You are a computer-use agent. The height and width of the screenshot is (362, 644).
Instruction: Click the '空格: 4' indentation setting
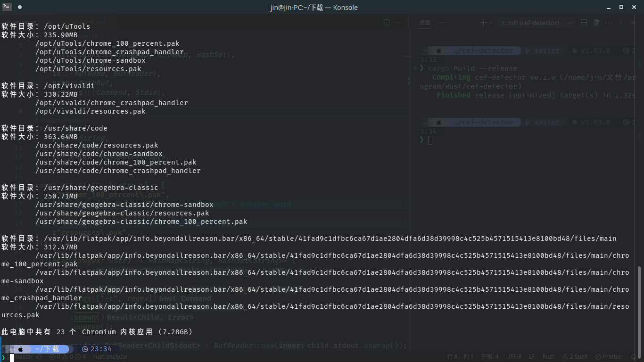(490, 357)
